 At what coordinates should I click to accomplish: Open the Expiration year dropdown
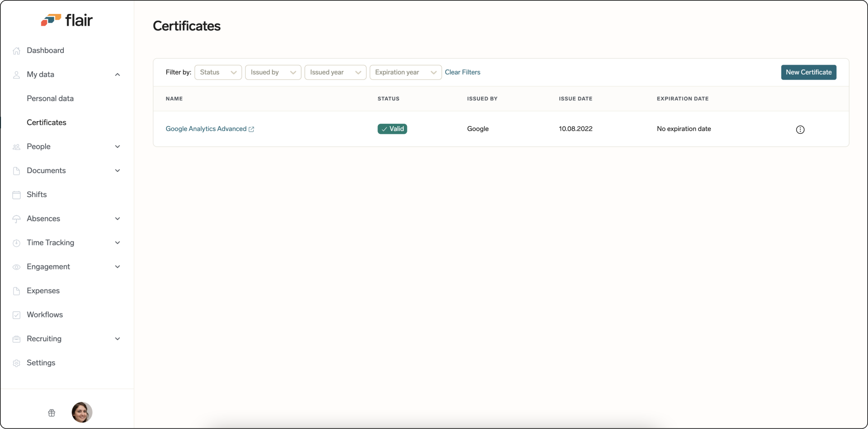[405, 72]
